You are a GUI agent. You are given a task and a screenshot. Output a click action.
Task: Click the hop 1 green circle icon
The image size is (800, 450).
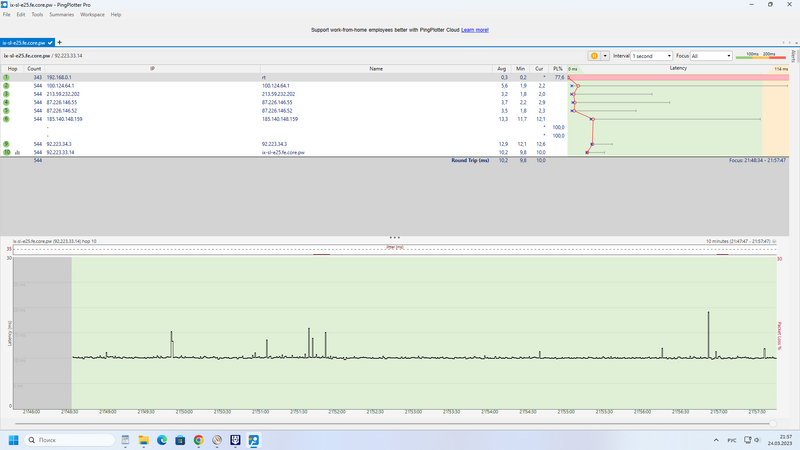coord(6,78)
